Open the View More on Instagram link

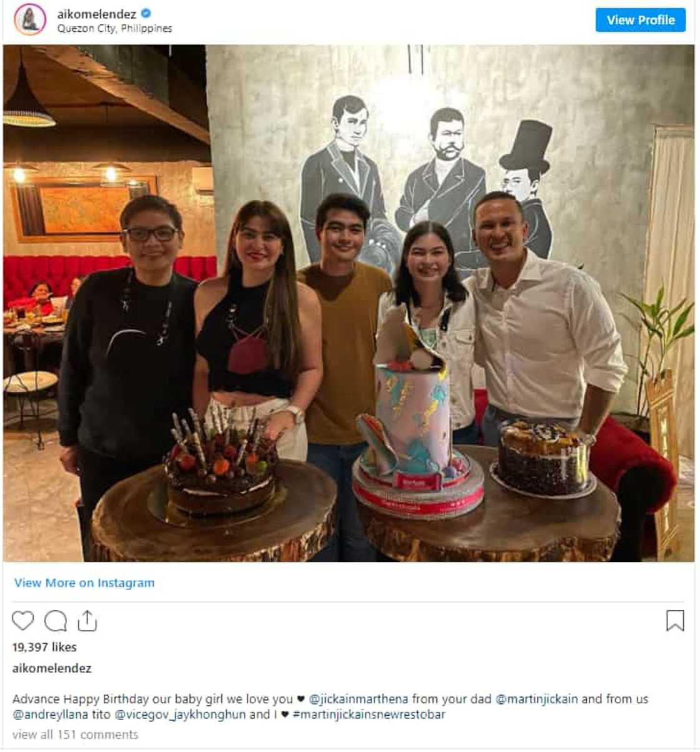click(84, 583)
